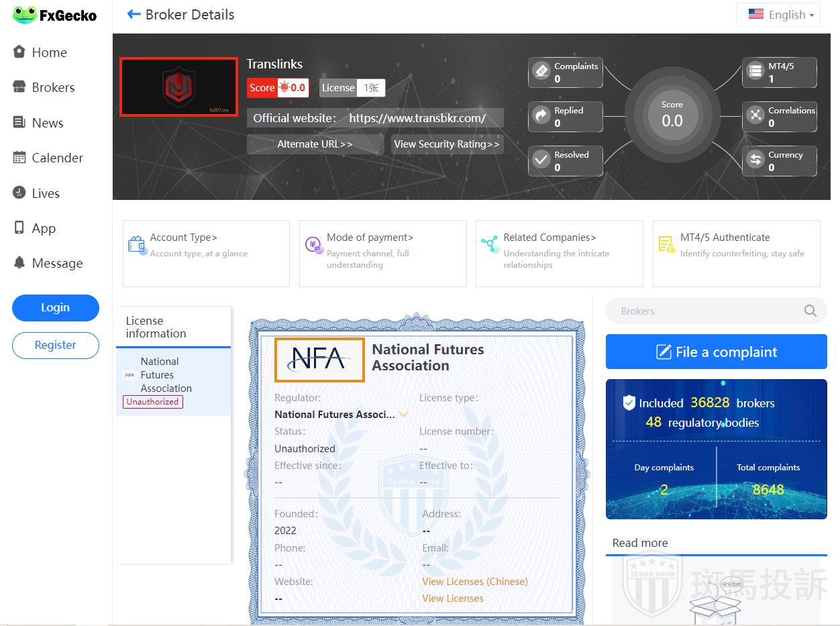
Task: Open the official website transbkr.com link
Action: pos(417,118)
